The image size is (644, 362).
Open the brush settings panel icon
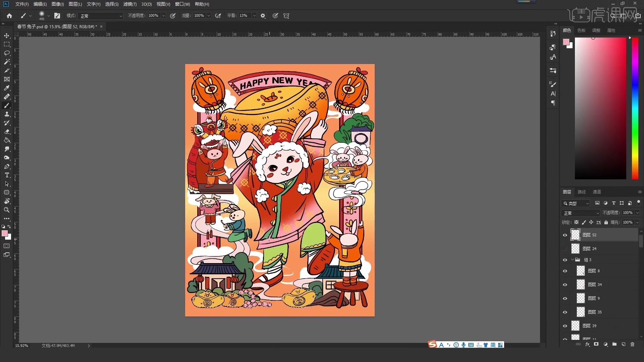coord(57,16)
